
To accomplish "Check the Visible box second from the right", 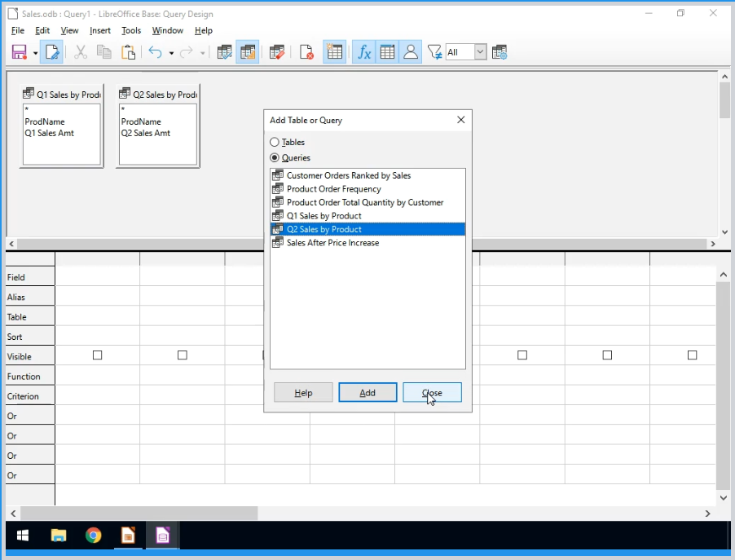I will tap(608, 355).
